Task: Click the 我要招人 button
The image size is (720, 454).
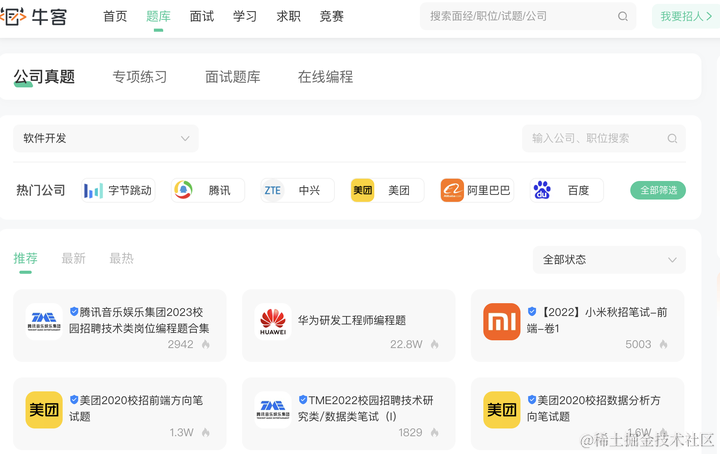Action: point(686,17)
